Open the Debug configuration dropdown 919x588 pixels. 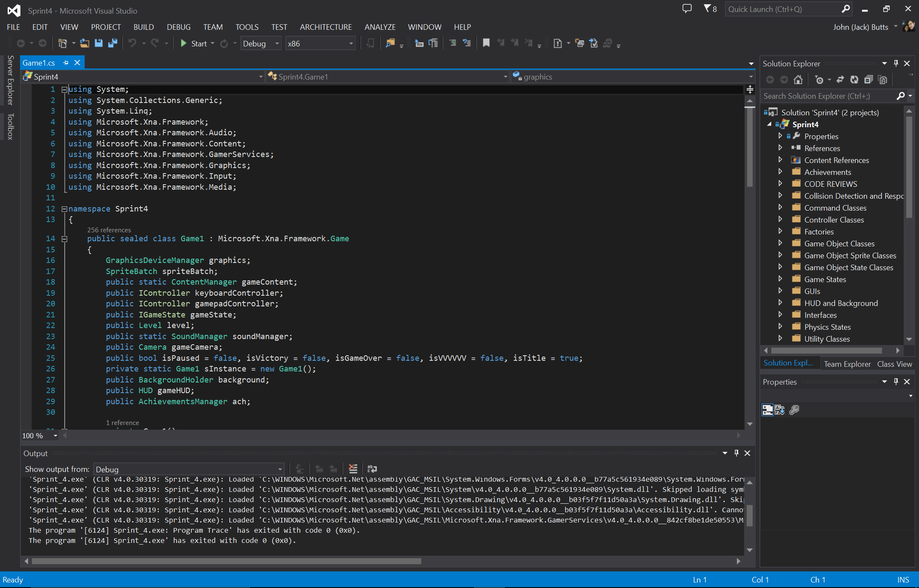tap(261, 43)
